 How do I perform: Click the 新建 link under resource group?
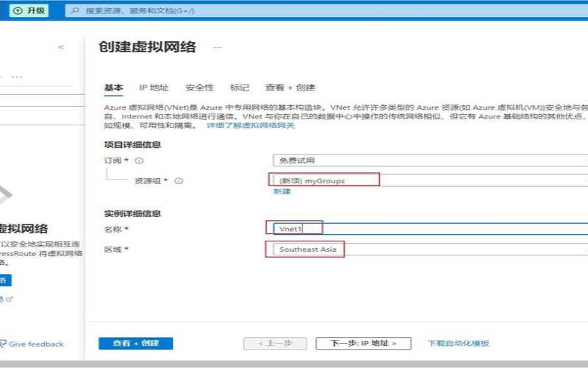[282, 191]
